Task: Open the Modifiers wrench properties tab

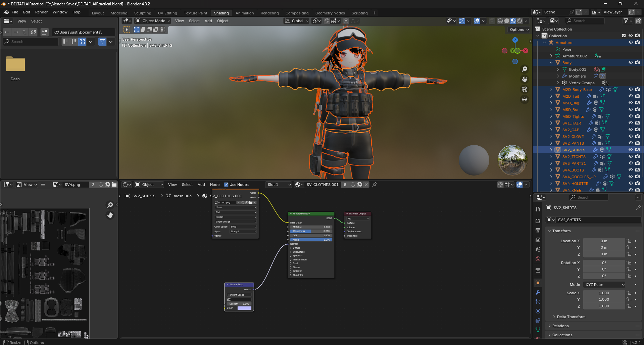Action: tap(538, 292)
